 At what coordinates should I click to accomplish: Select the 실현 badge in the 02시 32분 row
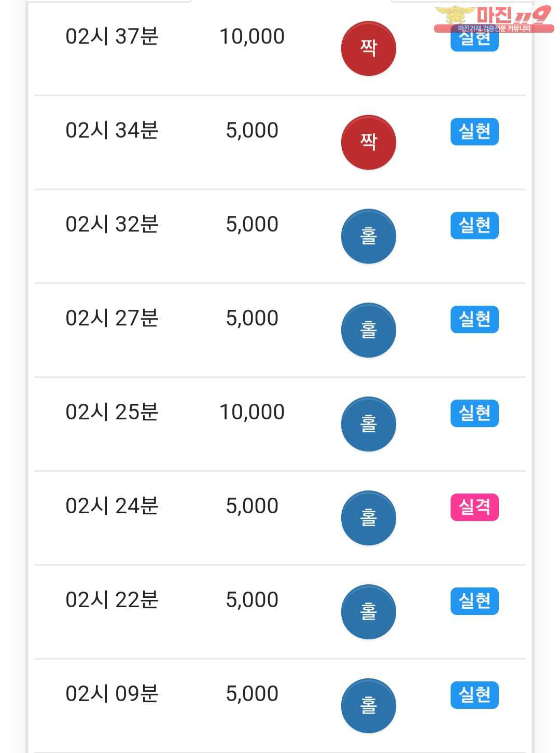[474, 226]
